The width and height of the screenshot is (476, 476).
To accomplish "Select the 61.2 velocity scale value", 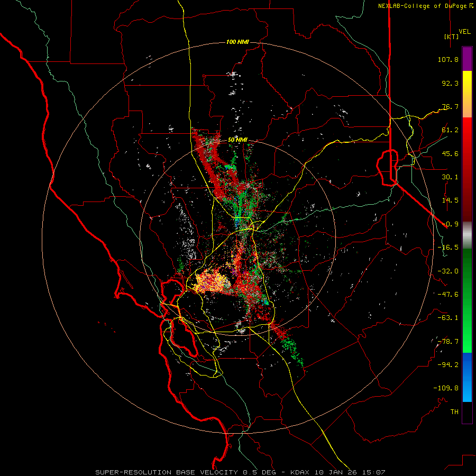I will coord(450,130).
